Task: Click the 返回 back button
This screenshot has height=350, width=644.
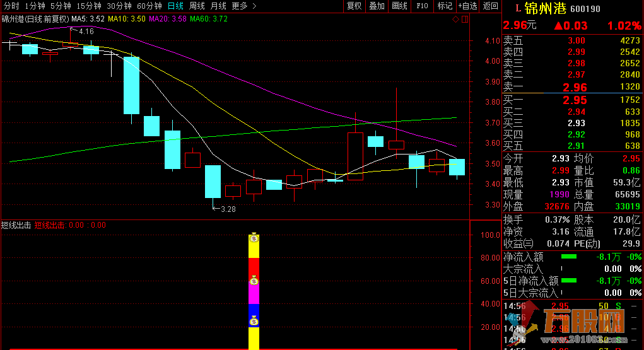Action: (x=490, y=6)
